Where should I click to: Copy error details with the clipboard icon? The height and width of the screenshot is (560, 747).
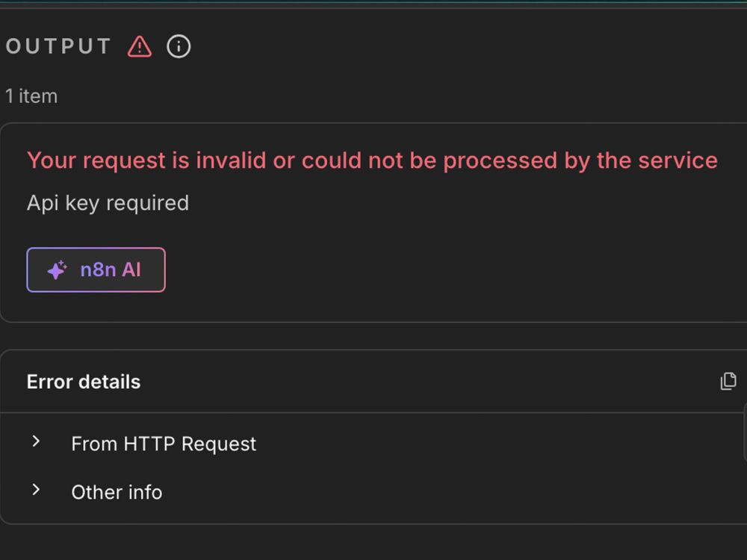click(x=728, y=382)
